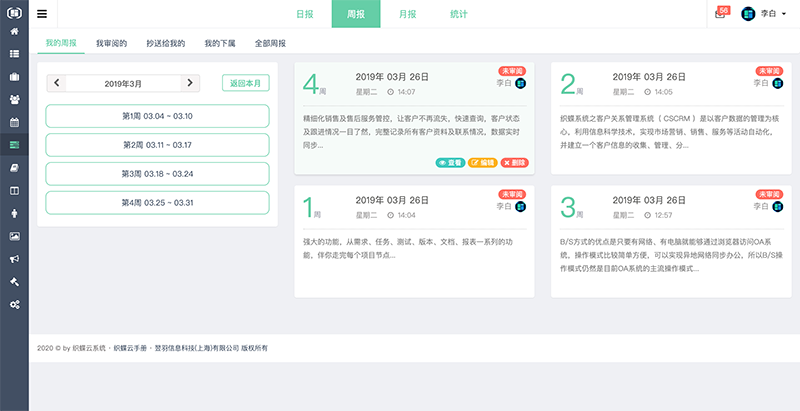Image resolution: width=800 pixels, height=411 pixels.
Task: Click the app logo in sidebar
Action: [x=14, y=13]
